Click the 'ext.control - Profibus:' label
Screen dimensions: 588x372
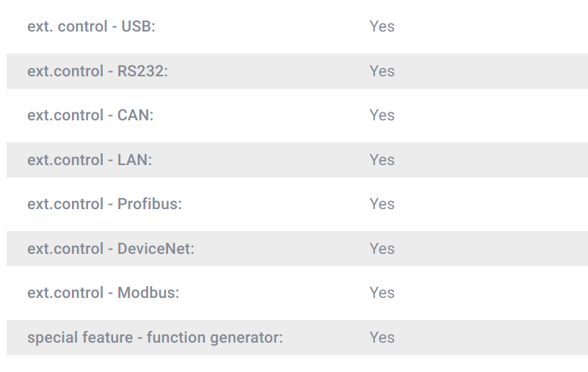tap(104, 204)
